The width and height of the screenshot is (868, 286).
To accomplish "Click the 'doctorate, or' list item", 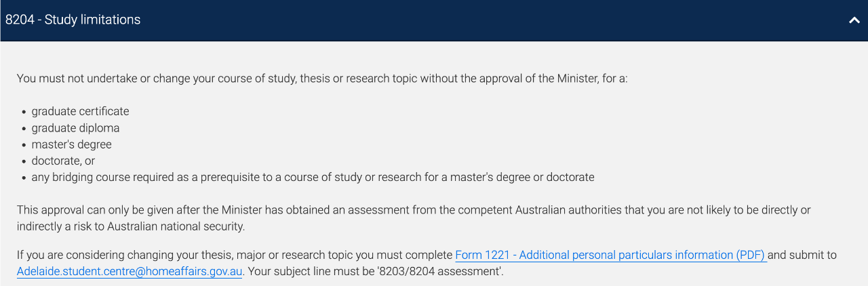I will coord(63,161).
